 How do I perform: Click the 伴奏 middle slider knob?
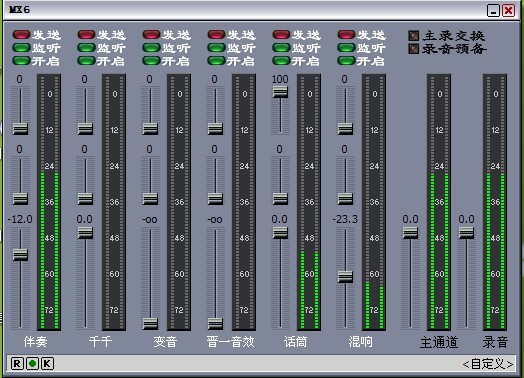(20, 199)
